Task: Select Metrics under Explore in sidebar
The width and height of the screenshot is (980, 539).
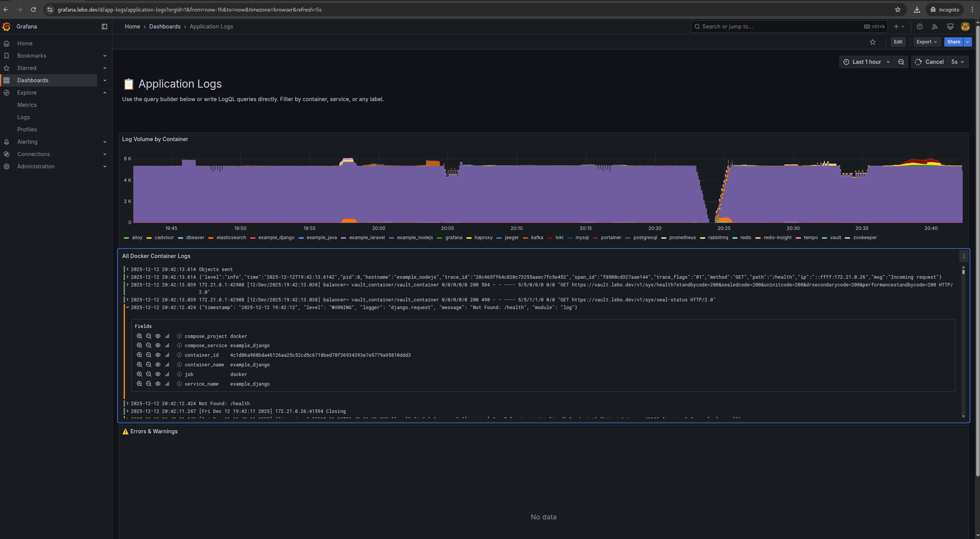Action: tap(27, 105)
